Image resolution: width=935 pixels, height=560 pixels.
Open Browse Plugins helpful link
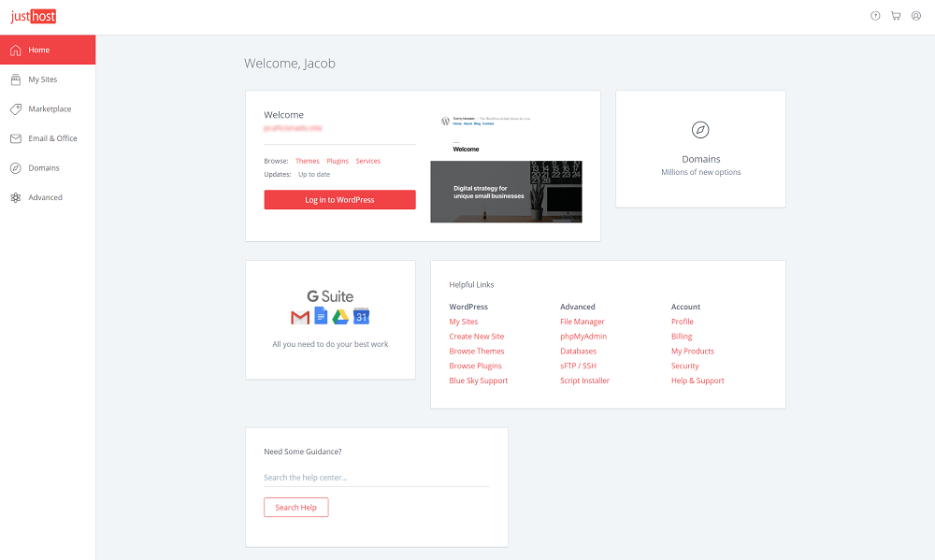pyautogui.click(x=475, y=366)
